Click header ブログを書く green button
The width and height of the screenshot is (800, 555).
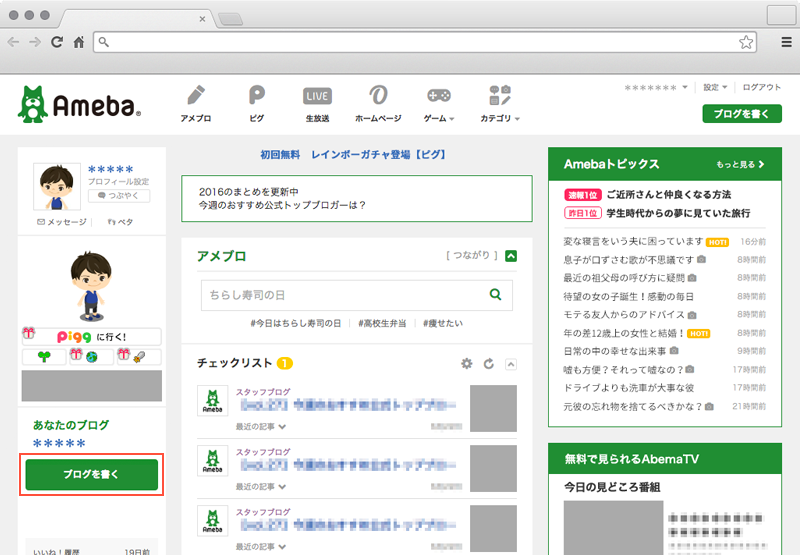point(742,114)
